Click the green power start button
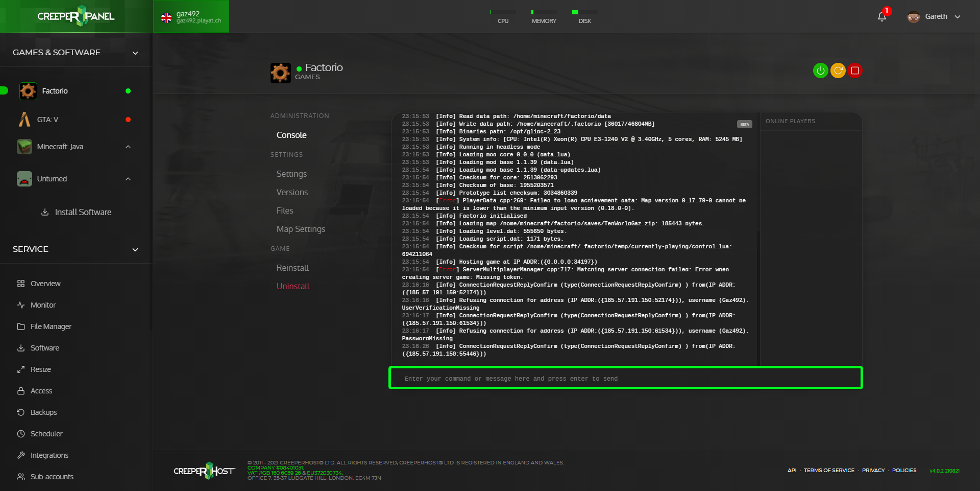 (820, 71)
